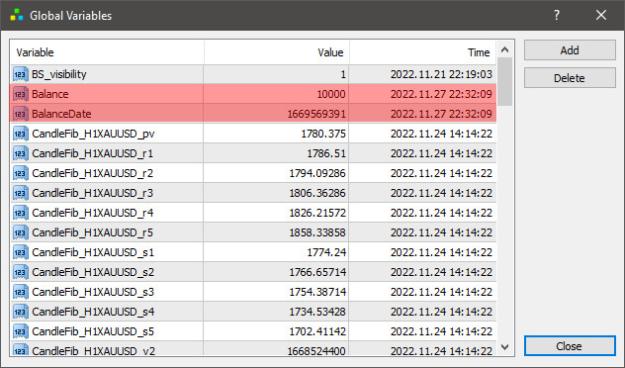Click the scrollbar up arrow

tap(505, 49)
